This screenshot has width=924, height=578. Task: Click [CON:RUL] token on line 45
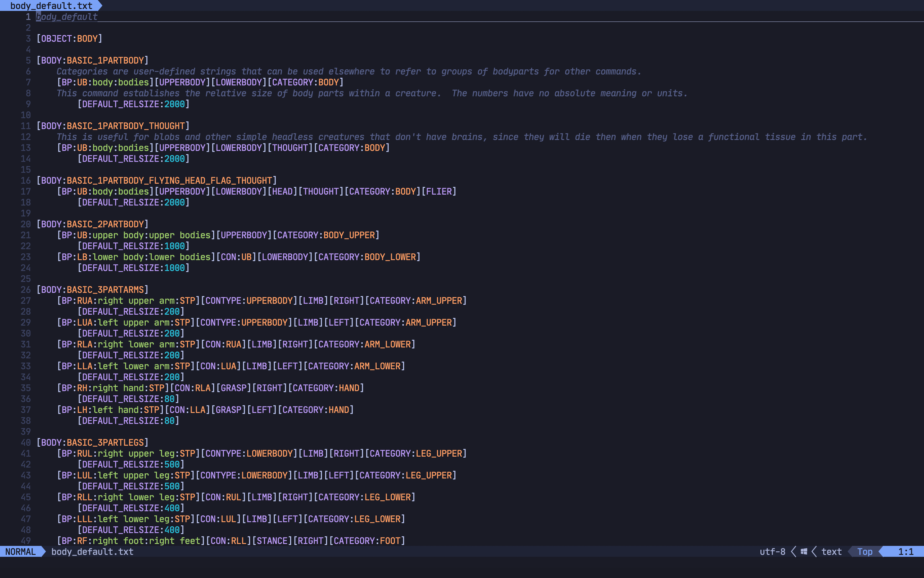(223, 497)
